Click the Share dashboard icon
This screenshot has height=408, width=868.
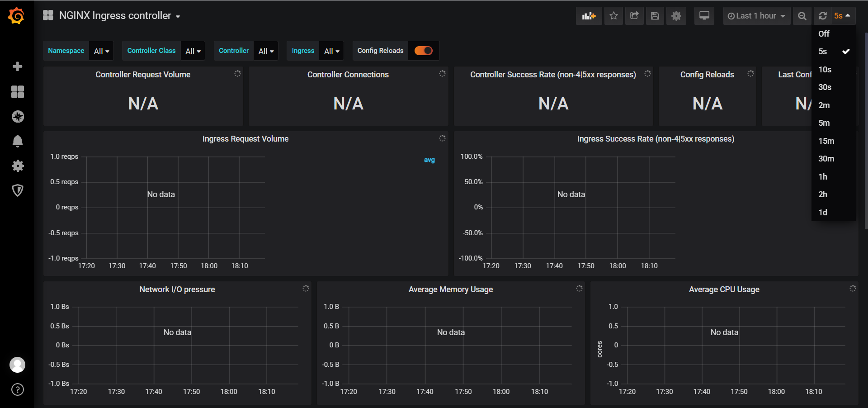coord(634,16)
